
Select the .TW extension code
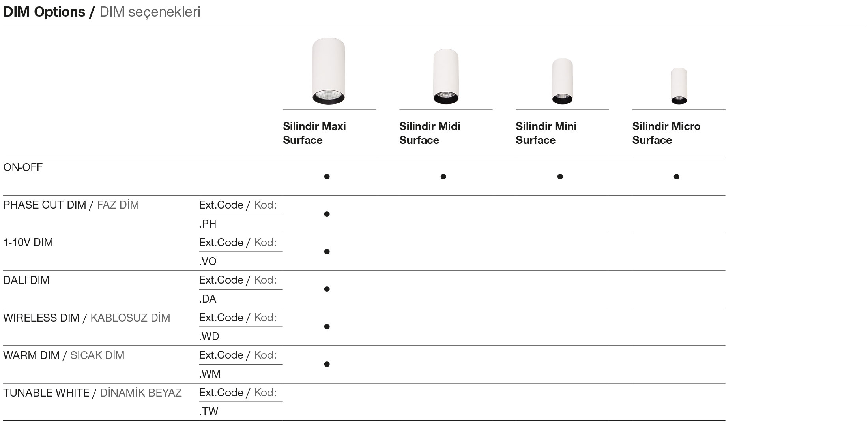pyautogui.click(x=209, y=412)
